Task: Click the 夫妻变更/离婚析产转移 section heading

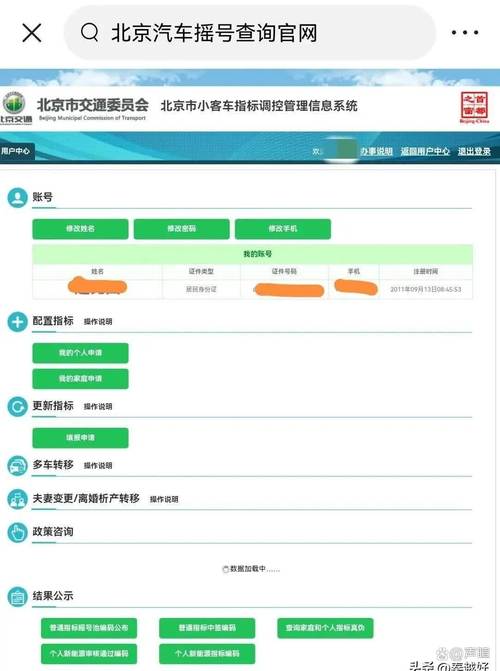Action: pyautogui.click(x=86, y=498)
